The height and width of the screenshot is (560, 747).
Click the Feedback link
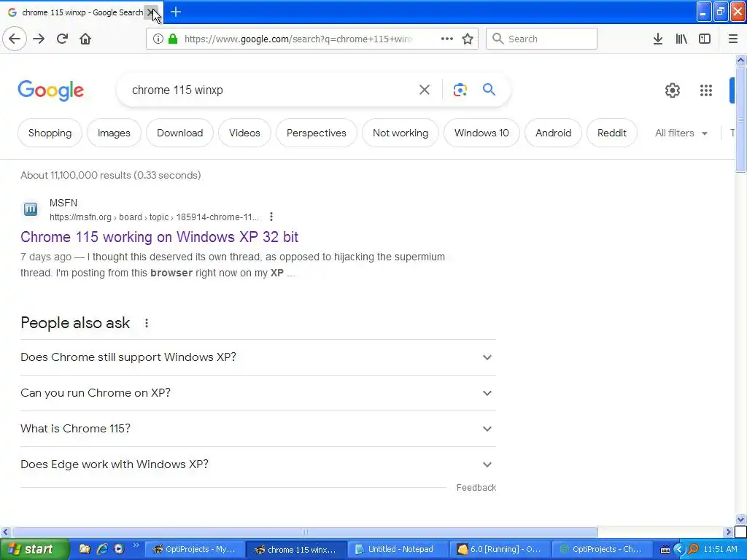point(476,488)
